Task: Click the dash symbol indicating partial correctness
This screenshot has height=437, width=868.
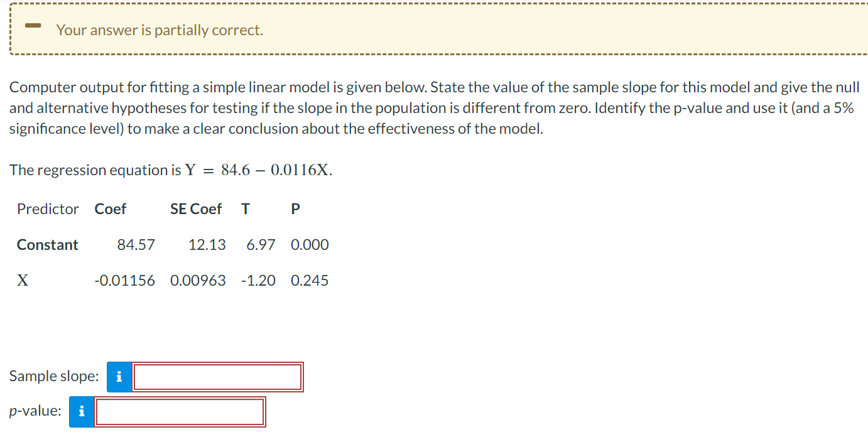Action: tap(33, 24)
